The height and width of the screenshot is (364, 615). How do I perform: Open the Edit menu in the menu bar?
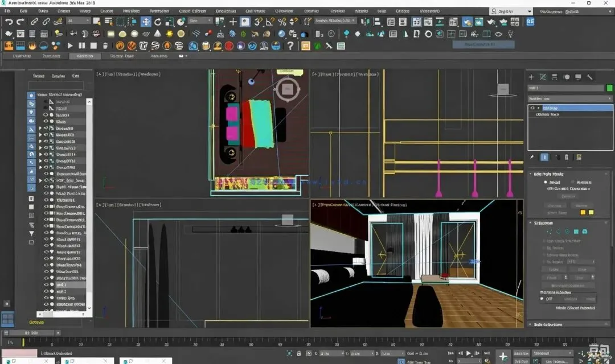(23, 11)
